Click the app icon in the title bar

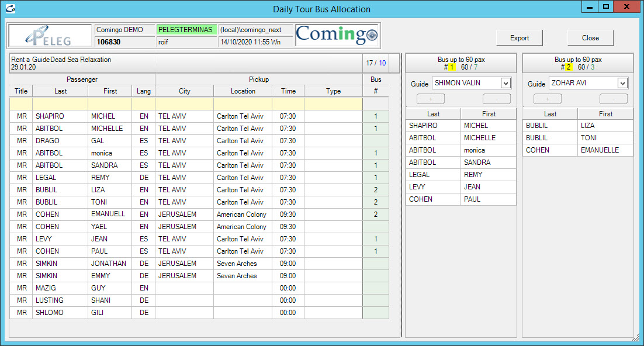coord(9,9)
